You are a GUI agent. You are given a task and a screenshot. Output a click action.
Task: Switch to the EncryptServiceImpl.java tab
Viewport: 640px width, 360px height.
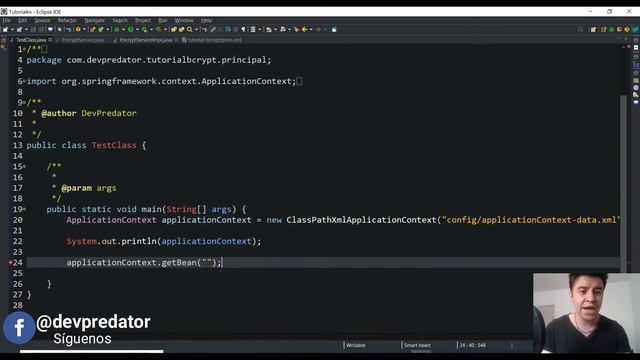click(146, 40)
